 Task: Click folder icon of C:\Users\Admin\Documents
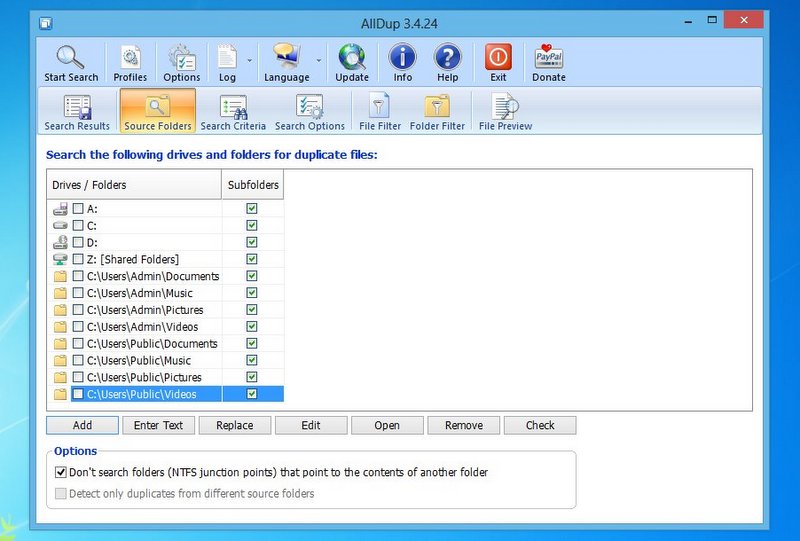click(60, 277)
